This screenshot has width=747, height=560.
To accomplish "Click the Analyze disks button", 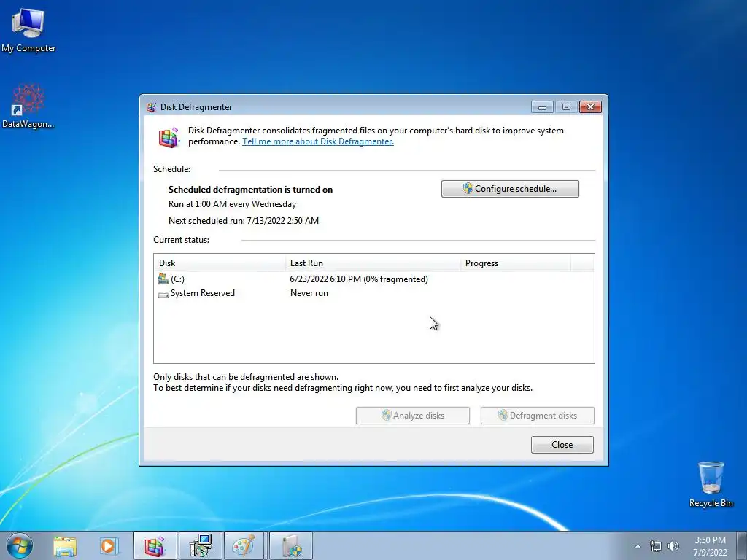I will tap(413, 415).
